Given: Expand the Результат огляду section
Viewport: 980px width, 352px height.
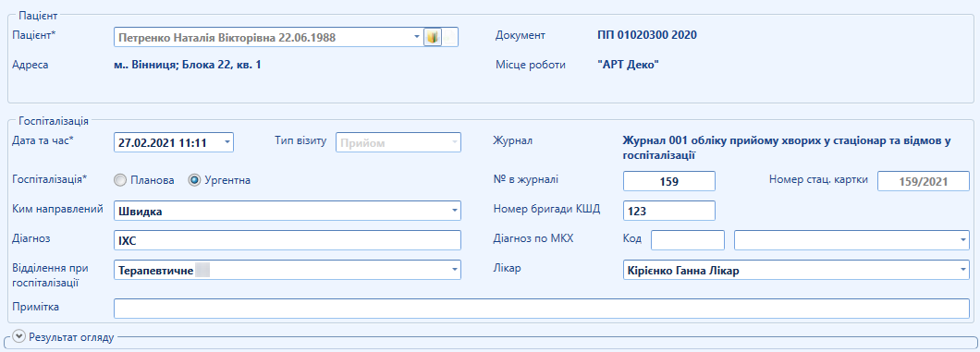Looking at the screenshot, I should (19, 336).
